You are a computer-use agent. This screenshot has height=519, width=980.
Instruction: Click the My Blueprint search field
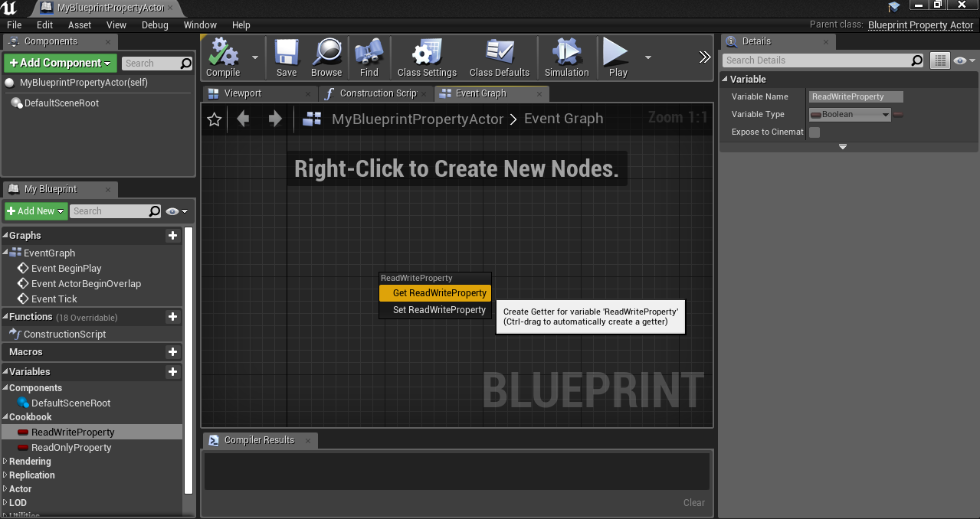coord(116,211)
